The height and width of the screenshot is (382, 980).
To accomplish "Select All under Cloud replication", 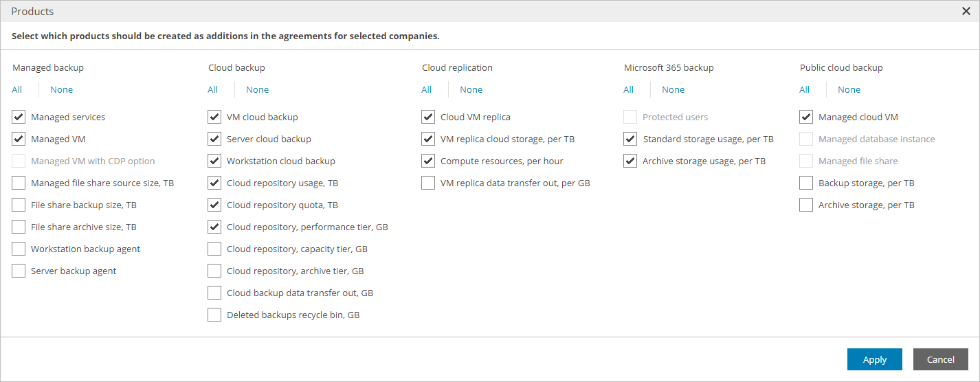I will 427,89.
